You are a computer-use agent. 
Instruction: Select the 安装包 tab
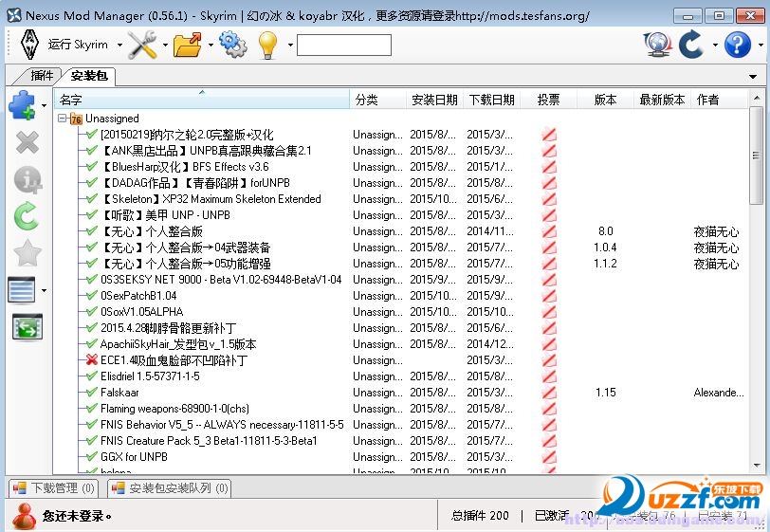tap(89, 76)
